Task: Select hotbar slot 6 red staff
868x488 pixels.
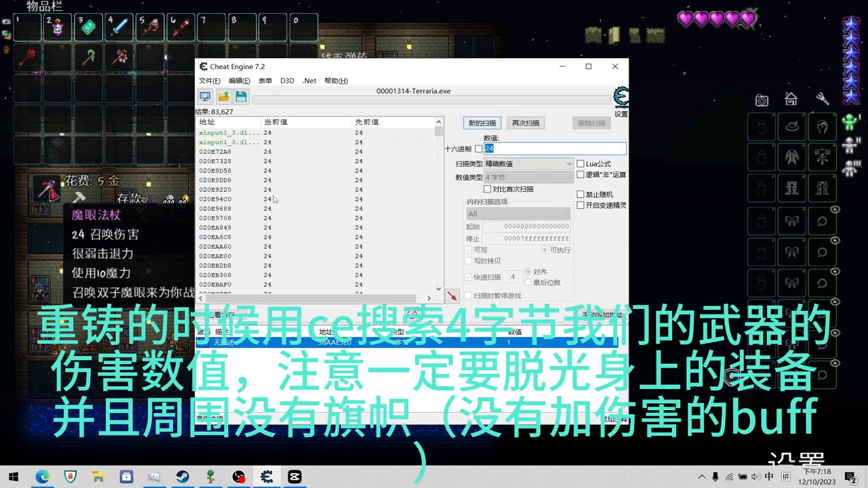Action: pyautogui.click(x=180, y=28)
